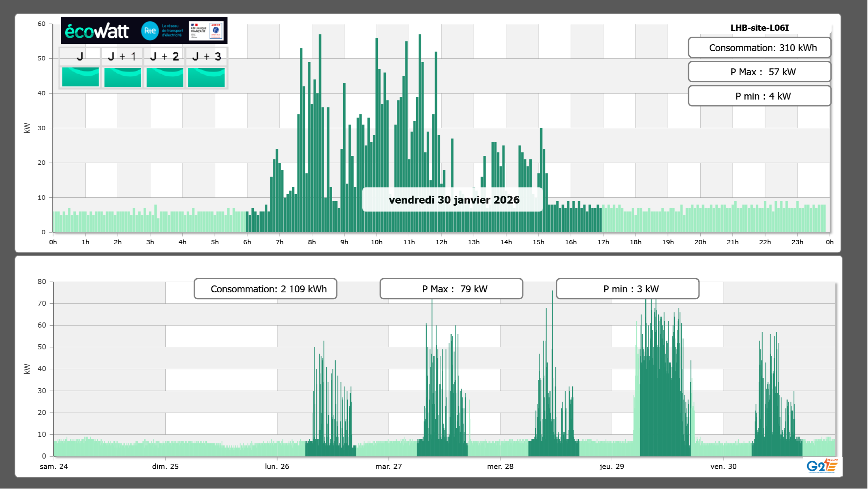Click the Consommation: 2 109 kWh box
Image resolution: width=868 pixels, height=489 pixels.
[265, 289]
